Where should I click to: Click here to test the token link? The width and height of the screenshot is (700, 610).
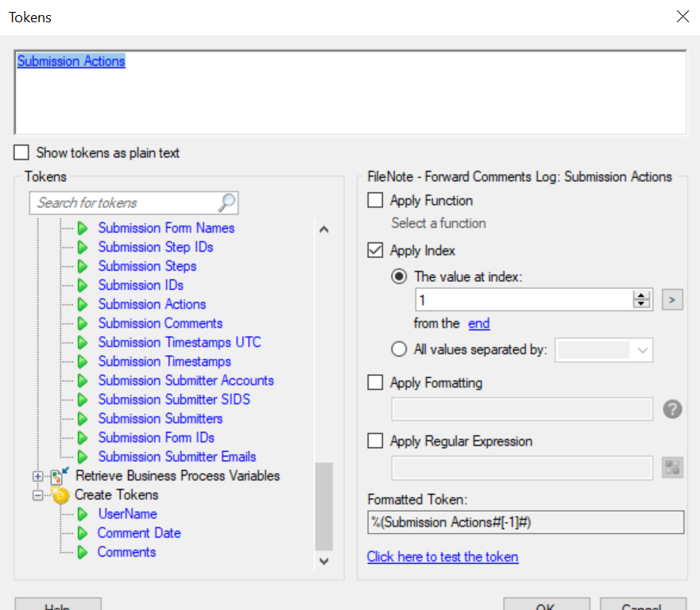(443, 557)
